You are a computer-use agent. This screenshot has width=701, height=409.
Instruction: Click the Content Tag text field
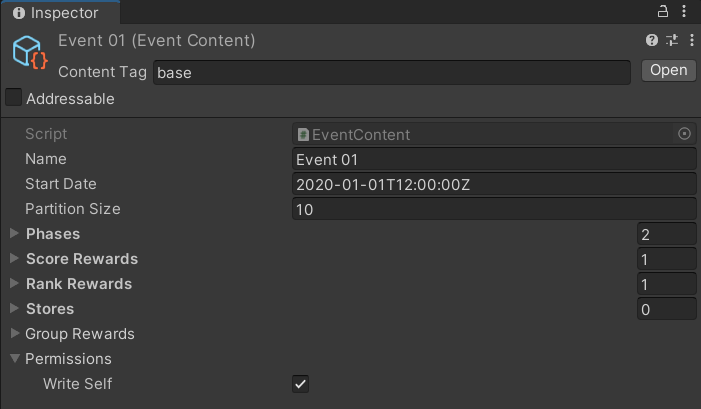point(390,72)
